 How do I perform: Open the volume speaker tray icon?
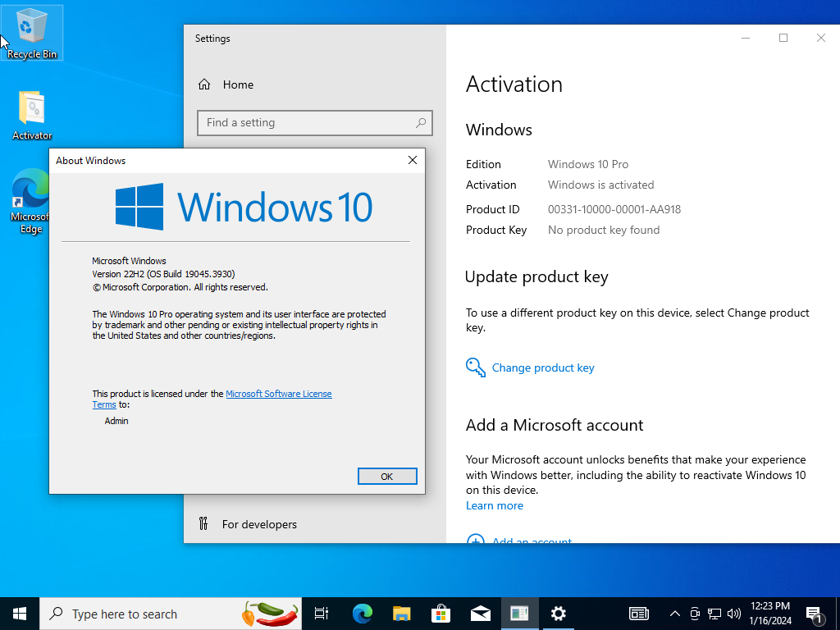click(734, 614)
